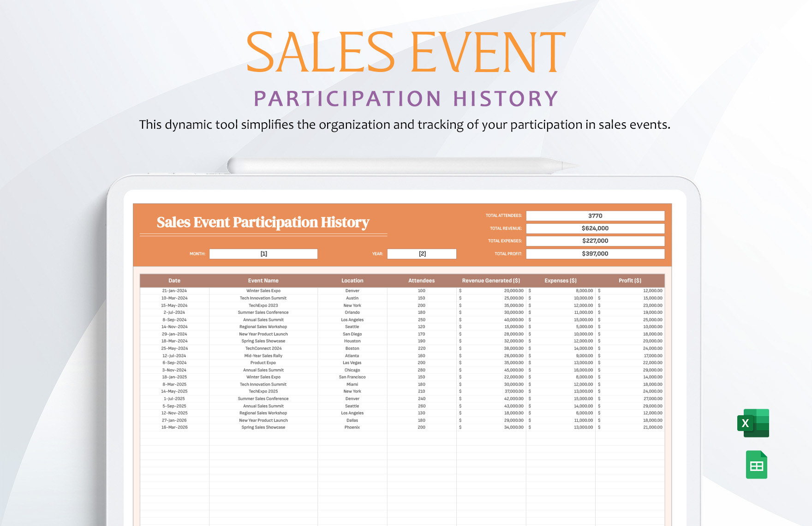Click the MONTH input field
The height and width of the screenshot is (526, 812).
[x=263, y=254]
